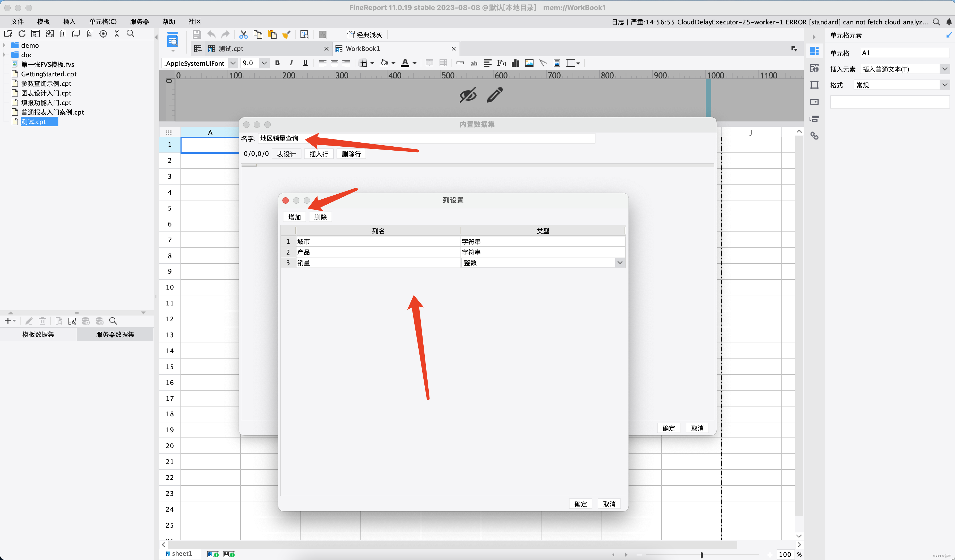955x560 pixels.
Task: Open the 服务器 menu
Action: 139,21
